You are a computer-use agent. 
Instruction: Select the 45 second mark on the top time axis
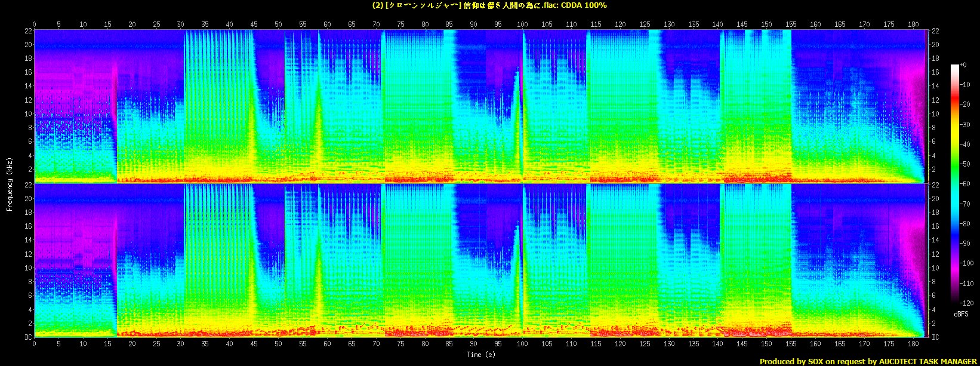pyautogui.click(x=254, y=24)
